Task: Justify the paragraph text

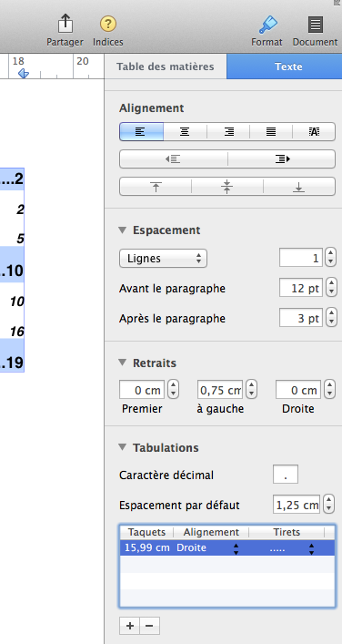Action: click(x=271, y=132)
